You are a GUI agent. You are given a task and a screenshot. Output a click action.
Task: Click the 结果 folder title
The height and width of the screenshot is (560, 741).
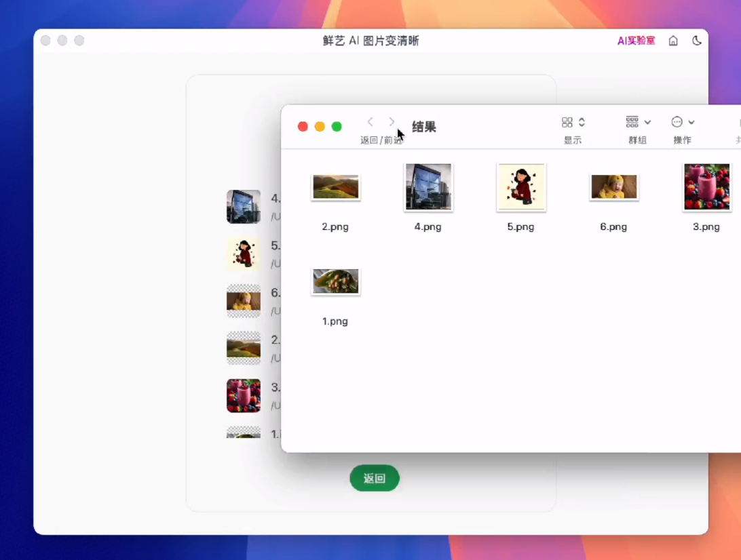[x=424, y=127]
